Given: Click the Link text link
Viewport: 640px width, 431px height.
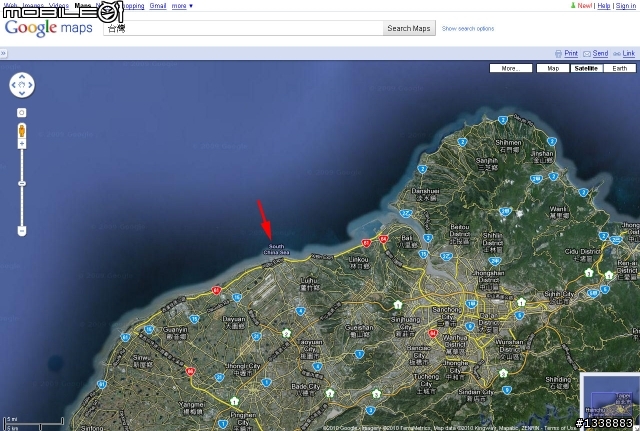Looking at the screenshot, I should (629, 53).
